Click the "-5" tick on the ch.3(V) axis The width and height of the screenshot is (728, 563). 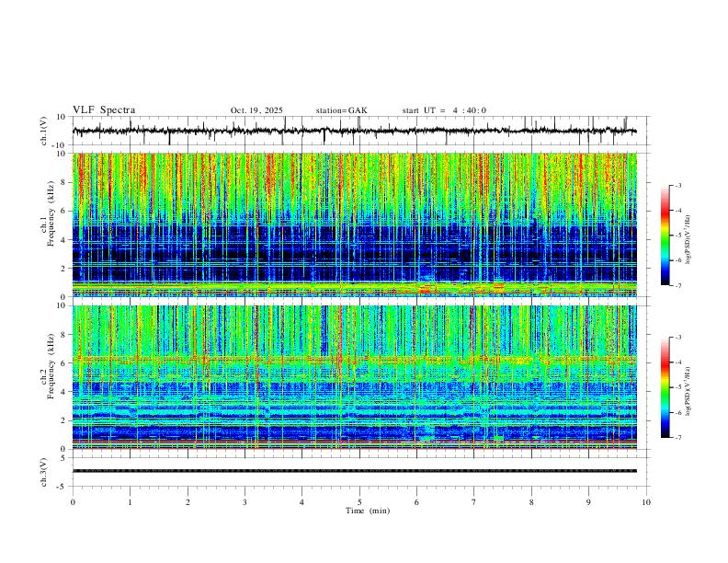pyautogui.click(x=63, y=487)
